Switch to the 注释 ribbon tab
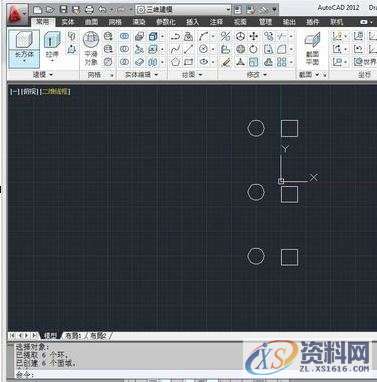Viewport: 377px width, 382px height. click(216, 22)
